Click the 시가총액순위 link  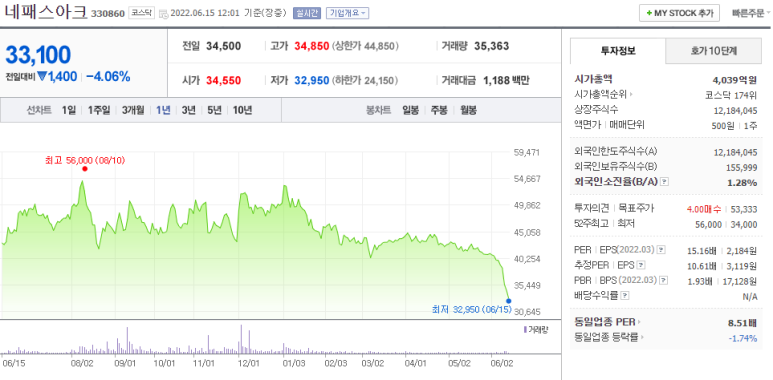pos(601,94)
